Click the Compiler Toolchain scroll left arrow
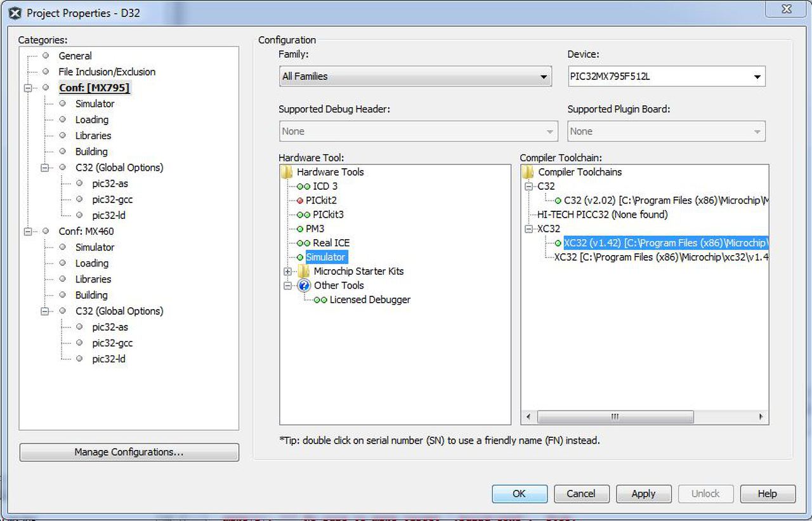 pos(529,417)
